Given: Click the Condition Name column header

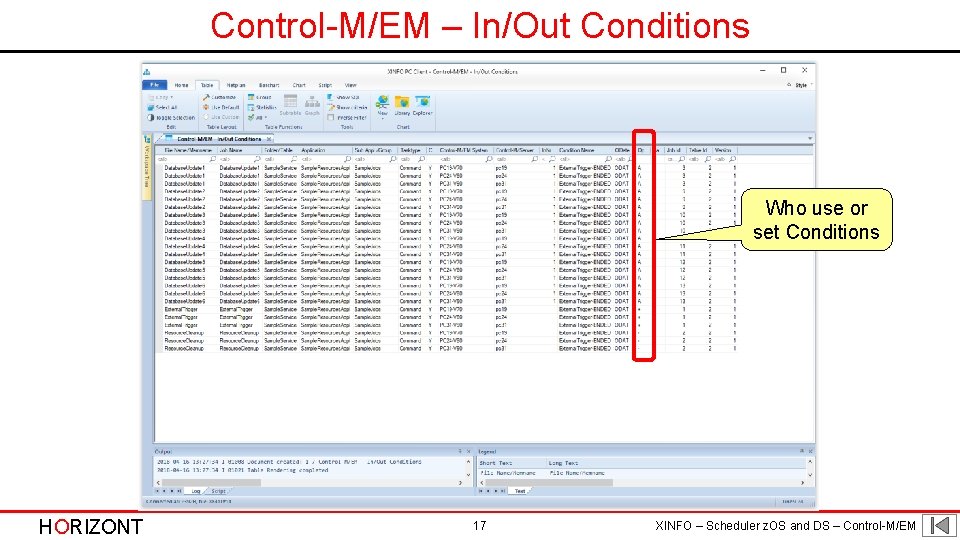Looking at the screenshot, I should pos(585,150).
